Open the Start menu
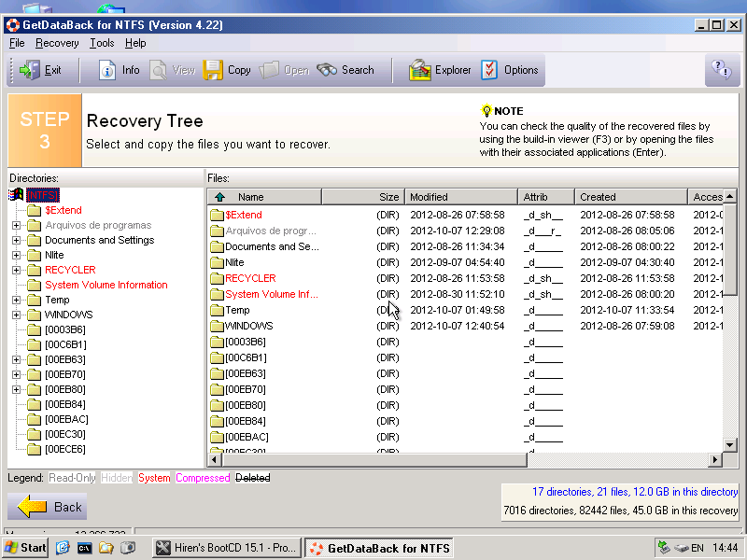Image resolution: width=747 pixels, height=560 pixels. click(25, 548)
